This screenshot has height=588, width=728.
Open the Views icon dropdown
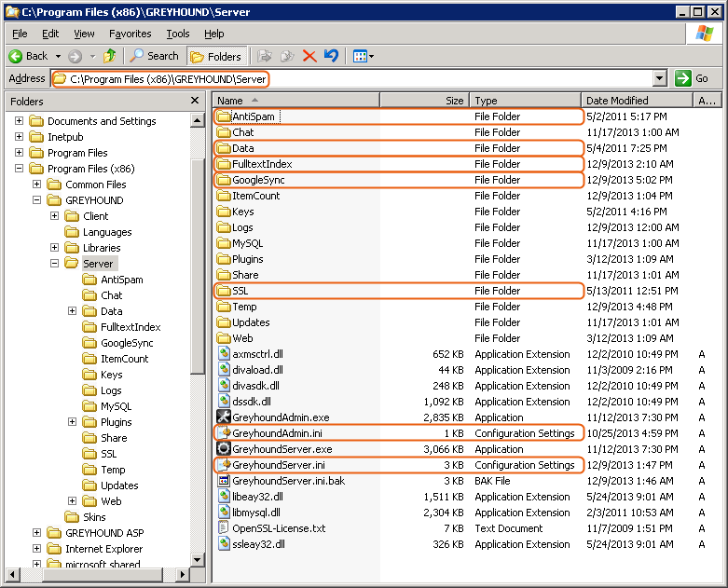click(364, 57)
